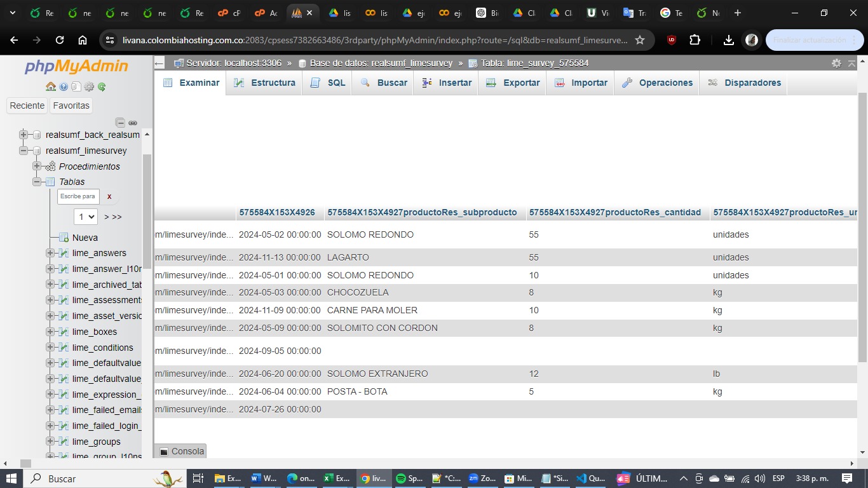Toggle link with main panel icon
The height and width of the screenshot is (488, 868).
click(133, 123)
